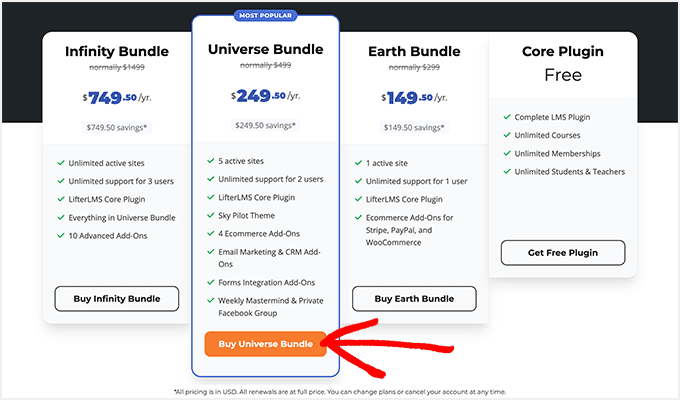
Task: Click the $249.50 savings label
Action: (265, 125)
